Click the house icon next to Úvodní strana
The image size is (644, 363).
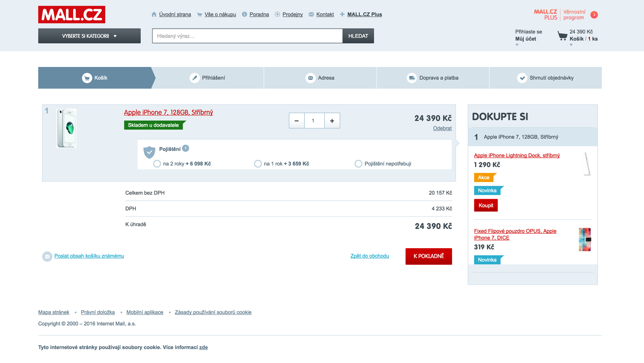pyautogui.click(x=154, y=14)
